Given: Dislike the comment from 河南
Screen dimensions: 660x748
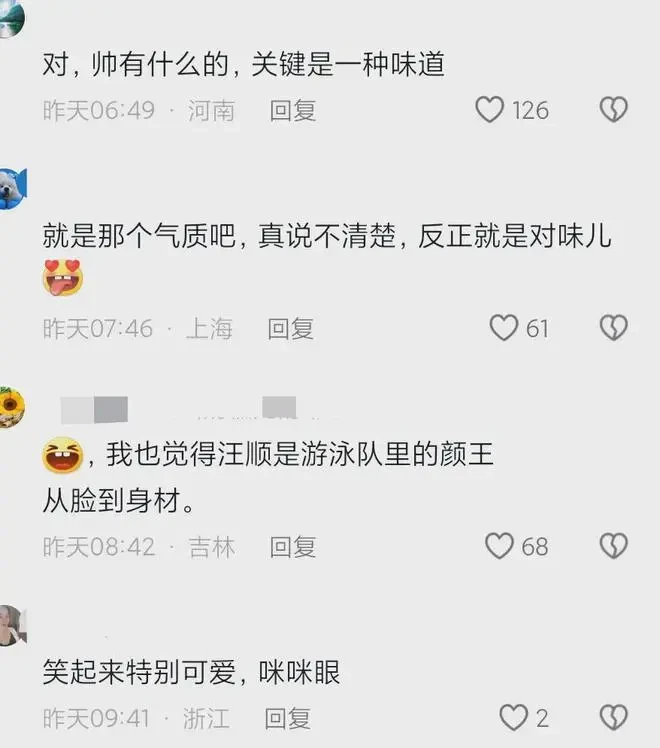Looking at the screenshot, I should 614,110.
